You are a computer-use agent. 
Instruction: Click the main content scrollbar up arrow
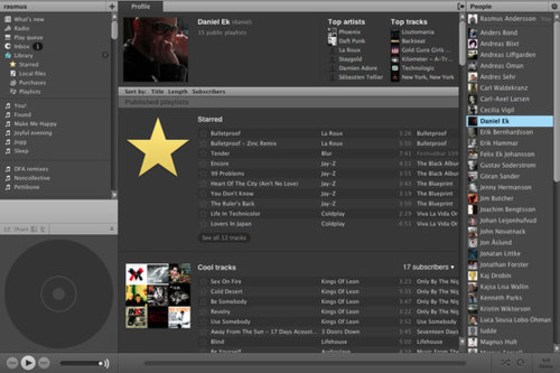pos(462,16)
